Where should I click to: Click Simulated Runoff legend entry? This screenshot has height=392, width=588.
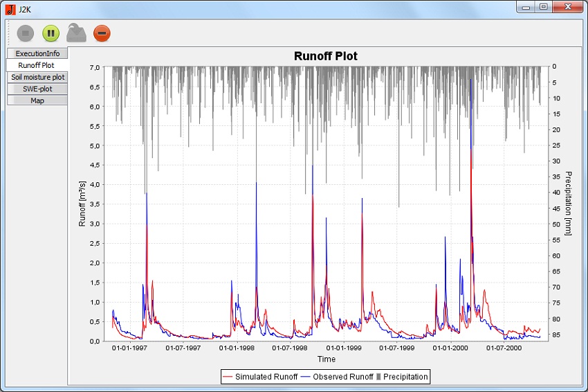[266, 377]
